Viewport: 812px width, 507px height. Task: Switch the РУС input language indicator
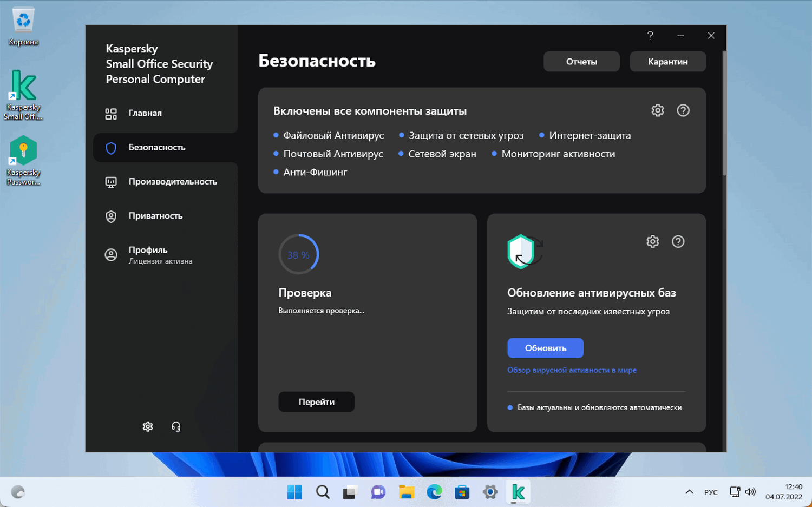pyautogui.click(x=711, y=492)
